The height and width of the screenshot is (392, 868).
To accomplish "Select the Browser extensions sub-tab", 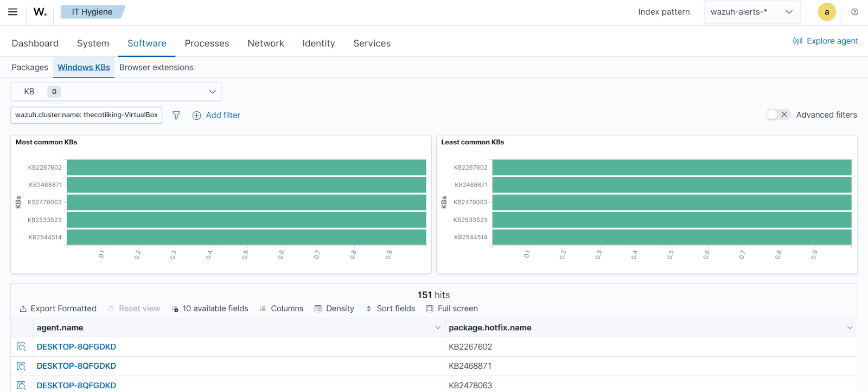I will click(156, 67).
